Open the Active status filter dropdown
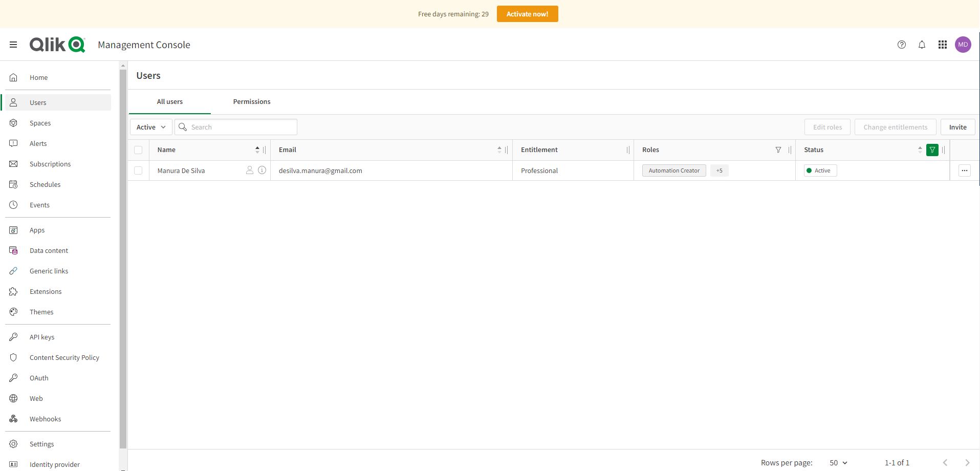The height and width of the screenshot is (471, 980). click(x=151, y=127)
